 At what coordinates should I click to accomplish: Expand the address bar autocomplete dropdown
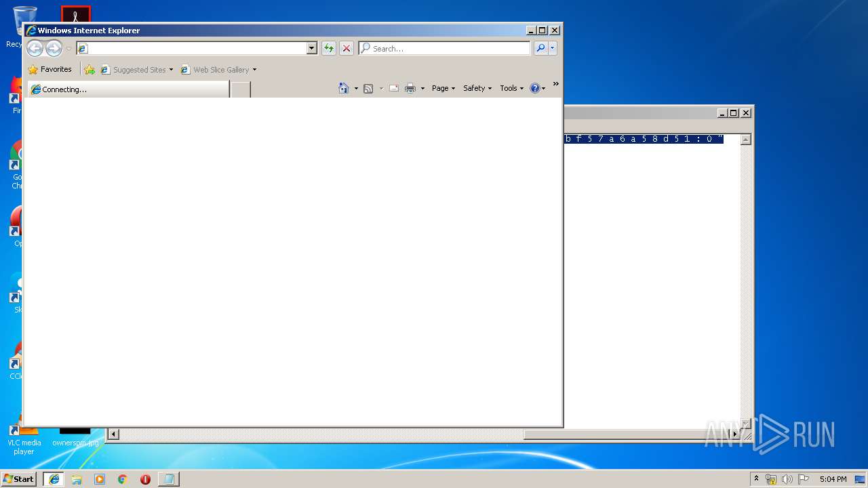click(312, 48)
